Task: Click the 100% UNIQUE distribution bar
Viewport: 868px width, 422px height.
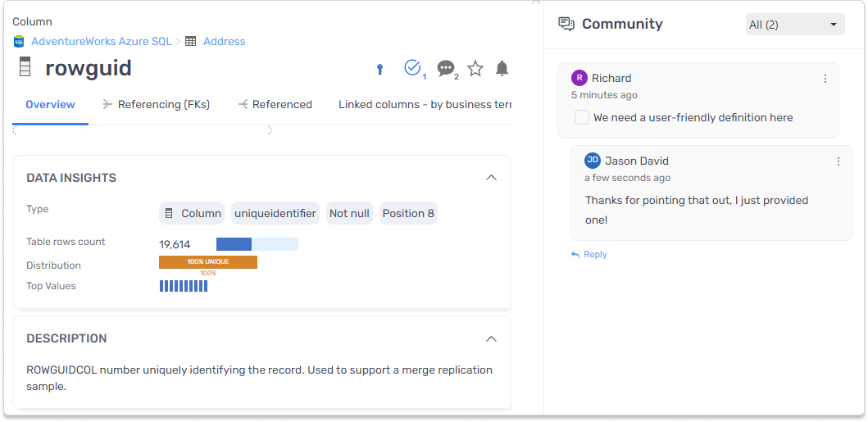Action: tap(208, 262)
